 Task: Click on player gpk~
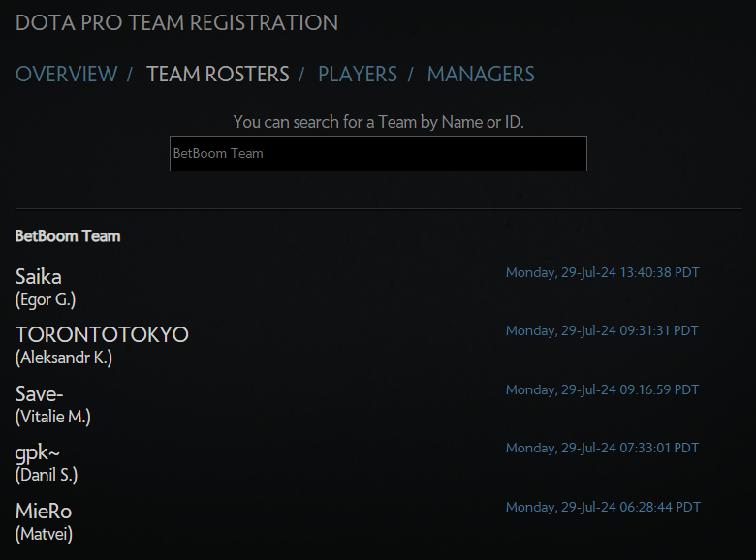[x=38, y=452]
